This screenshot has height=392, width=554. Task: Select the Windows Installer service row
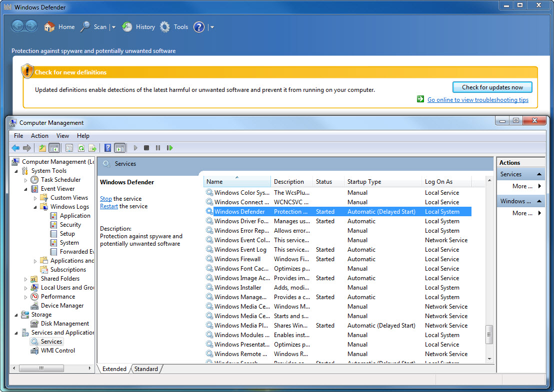pos(338,288)
